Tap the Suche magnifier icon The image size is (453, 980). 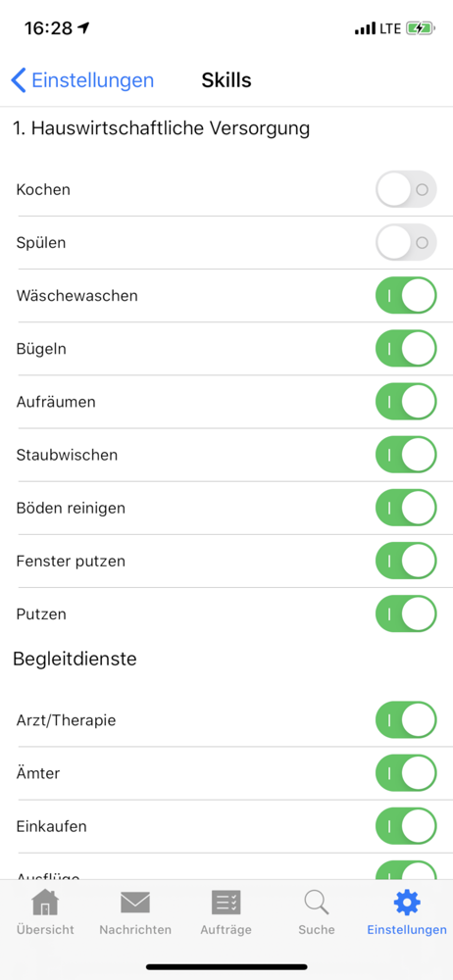[x=317, y=904]
